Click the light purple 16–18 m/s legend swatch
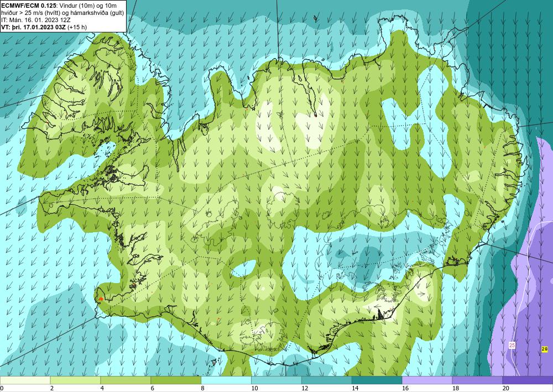The width and height of the screenshot is (553, 392). tap(427, 380)
